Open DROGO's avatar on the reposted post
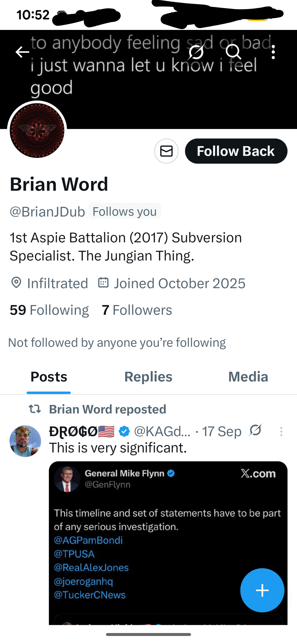 pyautogui.click(x=25, y=441)
